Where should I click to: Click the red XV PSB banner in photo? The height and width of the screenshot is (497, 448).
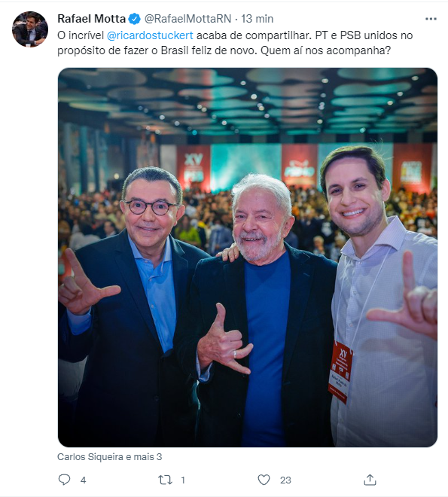click(x=194, y=168)
